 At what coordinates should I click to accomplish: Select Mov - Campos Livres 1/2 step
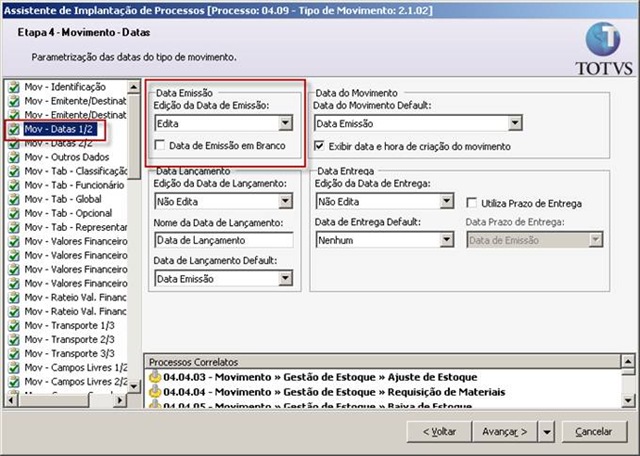(76, 367)
